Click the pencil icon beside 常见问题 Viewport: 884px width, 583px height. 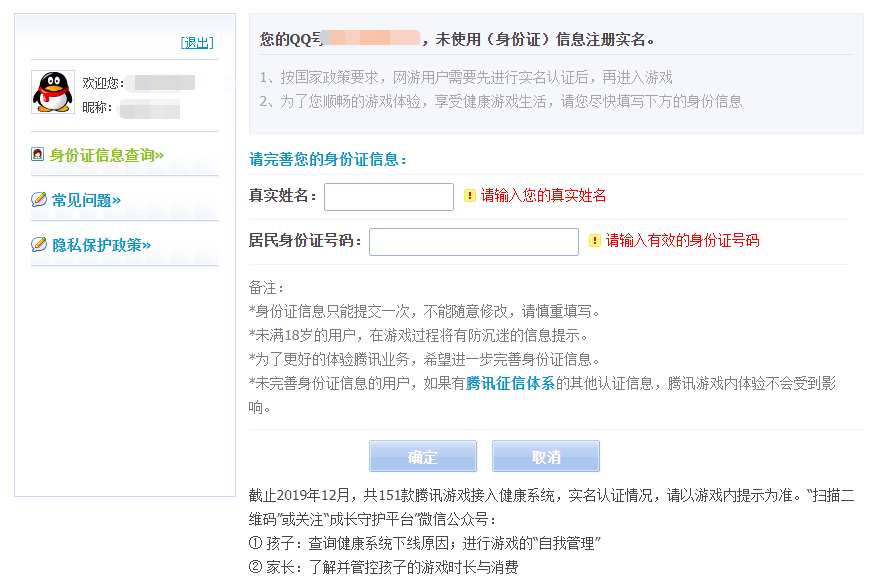39,200
